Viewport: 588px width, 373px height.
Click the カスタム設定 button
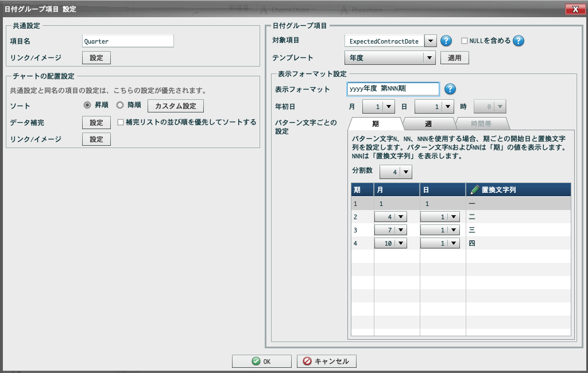[x=176, y=106]
